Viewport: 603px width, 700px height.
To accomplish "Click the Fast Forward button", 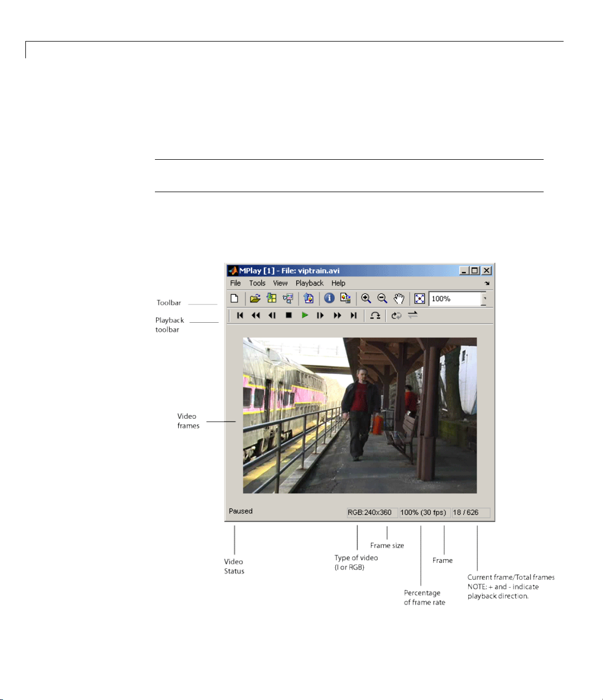I will (x=337, y=316).
